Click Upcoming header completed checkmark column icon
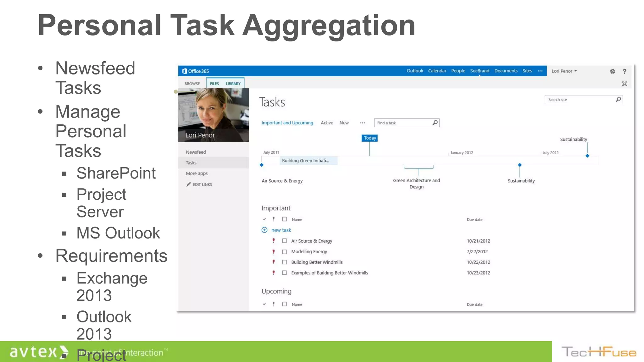Viewport: 644px width, 362px height. click(x=264, y=304)
